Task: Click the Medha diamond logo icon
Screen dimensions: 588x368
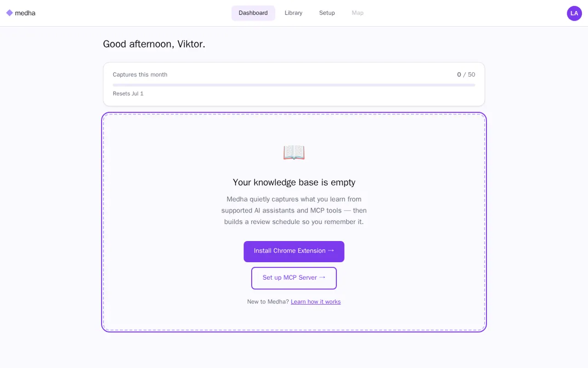Action: [10, 13]
